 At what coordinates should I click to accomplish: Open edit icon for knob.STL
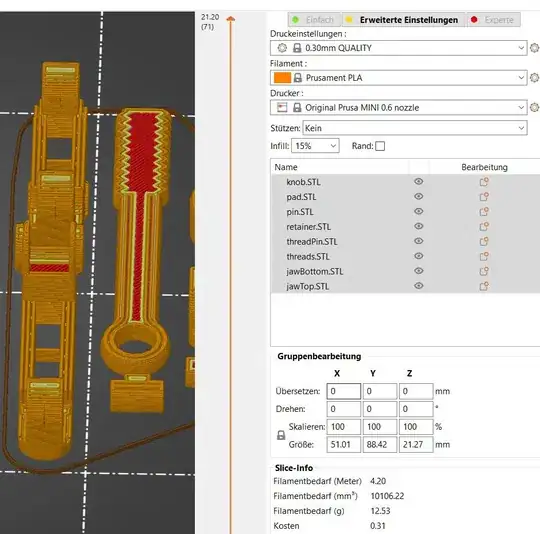pyautogui.click(x=484, y=182)
